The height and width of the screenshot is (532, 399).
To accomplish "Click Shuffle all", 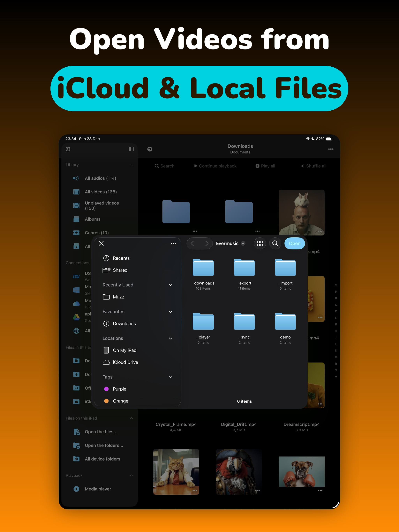I will (313, 166).
